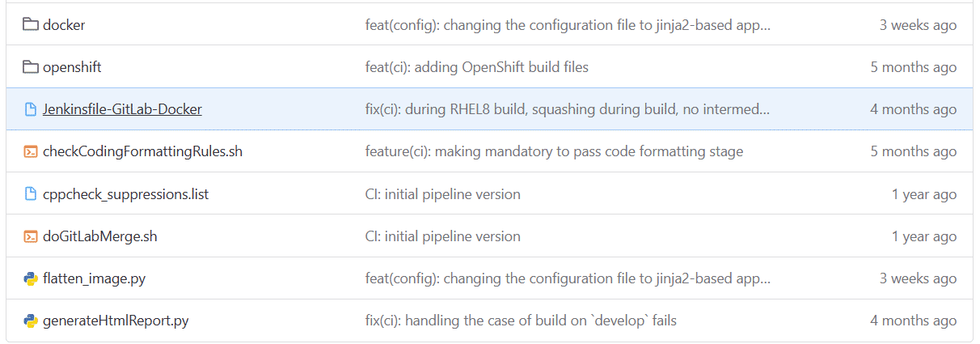The height and width of the screenshot is (344, 980).
Task: Click the Jenkinsfile-GitLab-Docker file icon
Action: [x=31, y=109]
